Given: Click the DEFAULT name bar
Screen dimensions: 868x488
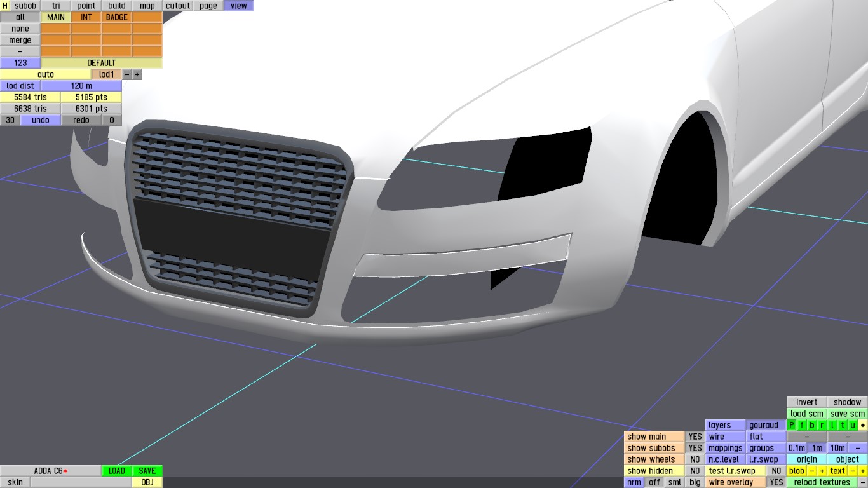Looking at the screenshot, I should [102, 63].
